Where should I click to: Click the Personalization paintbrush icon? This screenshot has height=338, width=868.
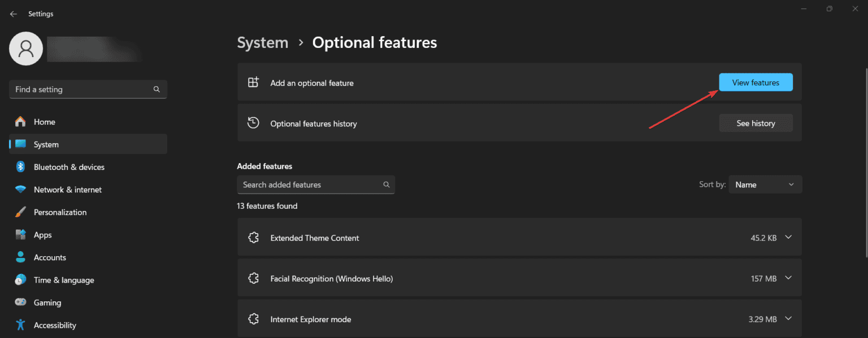pyautogui.click(x=21, y=212)
